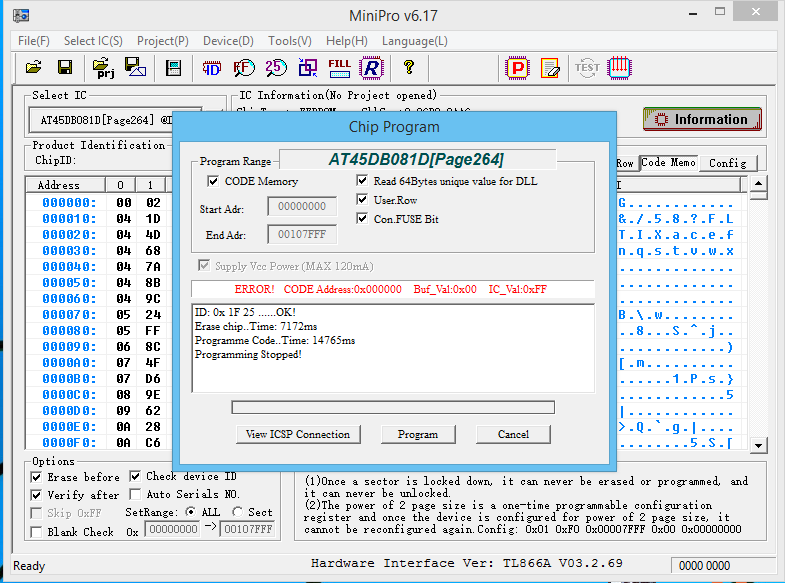785x583 pixels.
Task: Click the chip ID detect toolbar icon
Action: pyautogui.click(x=212, y=68)
